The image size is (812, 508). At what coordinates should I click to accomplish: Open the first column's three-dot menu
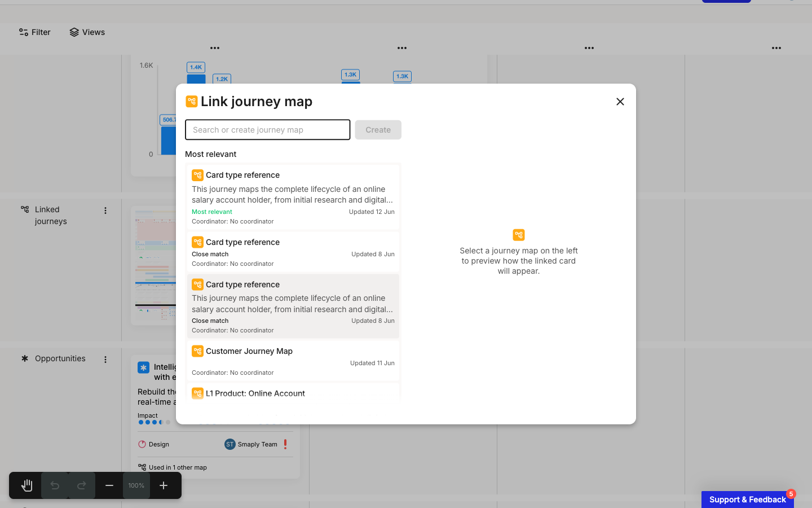(215, 48)
